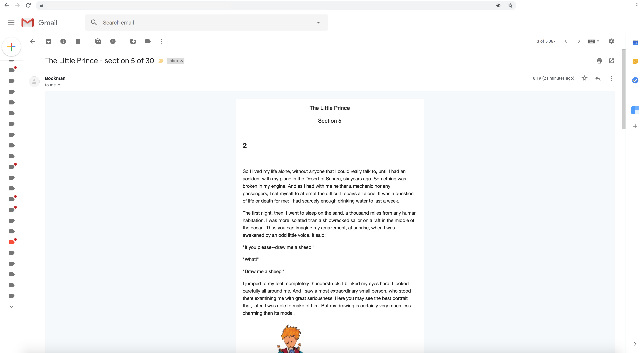Open Google Keep from the side panel

coord(635,61)
